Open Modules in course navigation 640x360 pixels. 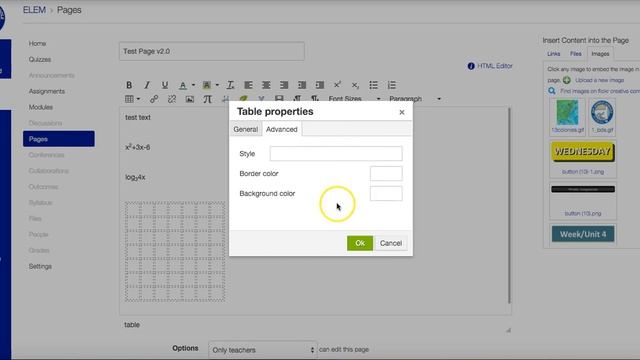click(x=40, y=107)
